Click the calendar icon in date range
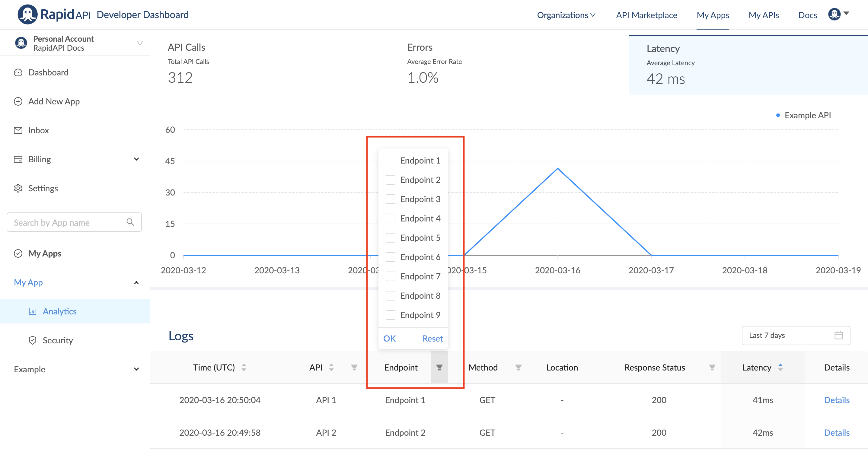Viewport: 868px width, 455px height. click(x=838, y=335)
